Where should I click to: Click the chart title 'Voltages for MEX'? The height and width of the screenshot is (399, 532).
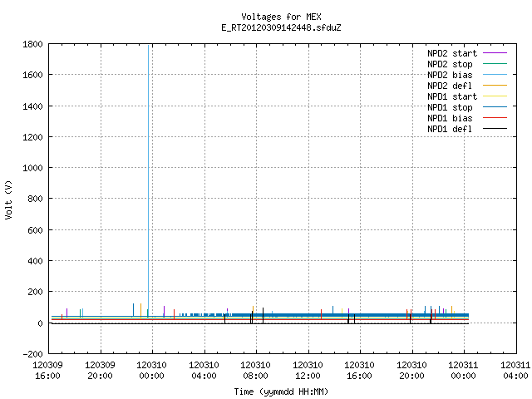point(281,17)
